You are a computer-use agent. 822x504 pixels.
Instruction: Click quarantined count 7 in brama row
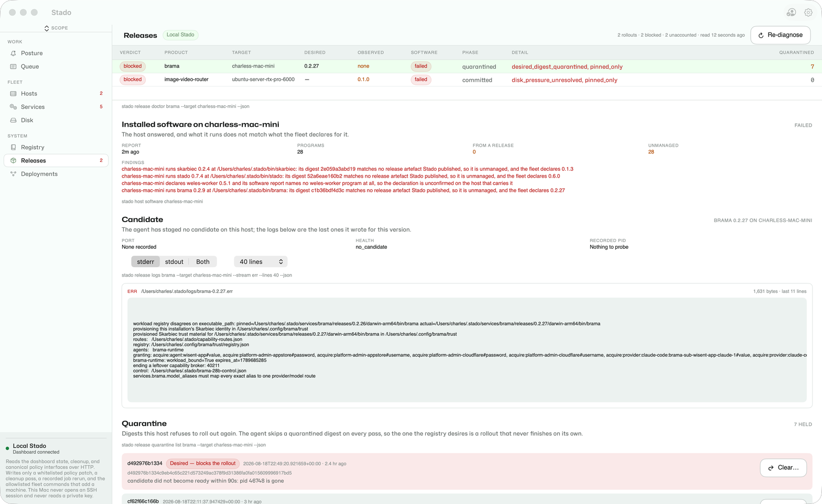pyautogui.click(x=812, y=67)
